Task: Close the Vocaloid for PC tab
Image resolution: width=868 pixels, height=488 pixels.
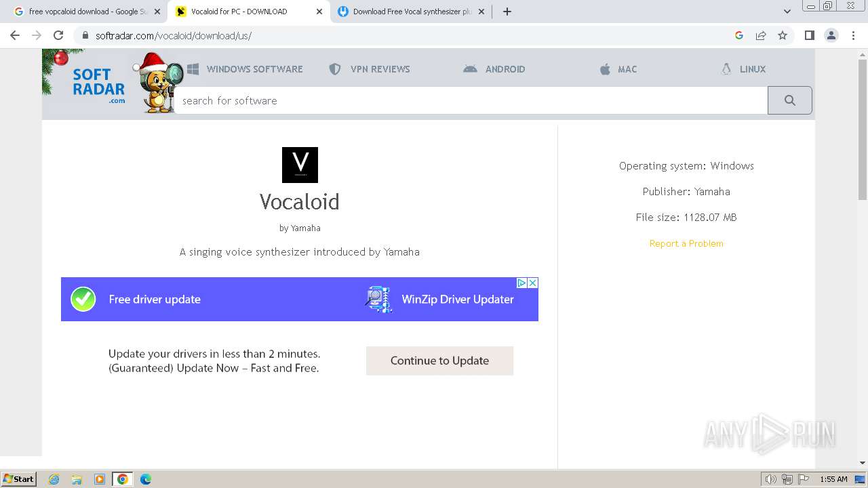Action: coord(319,12)
